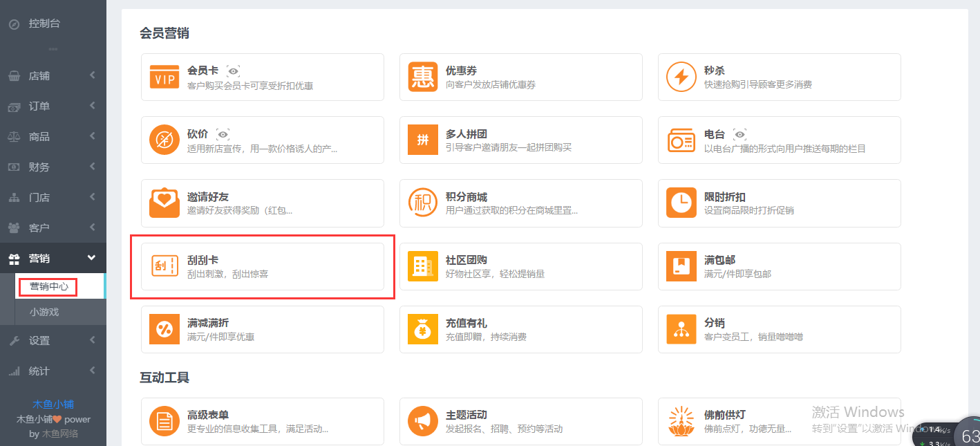Click the 营销 gift sidebar icon

14,259
